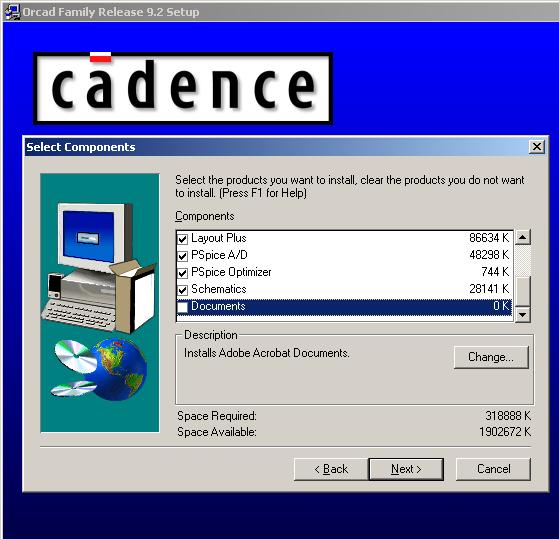The image size is (559, 539).
Task: Select the Layout Plus row label
Action: (219, 238)
